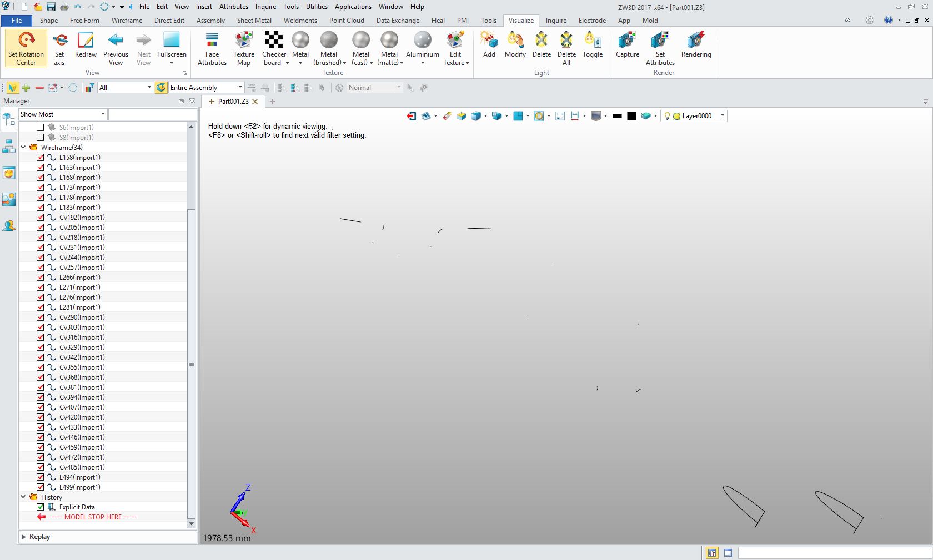Viewport: 933px width, 560px height.
Task: Expand the Replay panel
Action: 24,537
